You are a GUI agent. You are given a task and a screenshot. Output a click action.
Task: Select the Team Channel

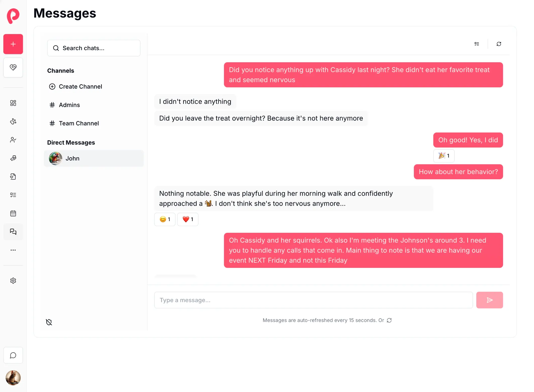(x=79, y=123)
